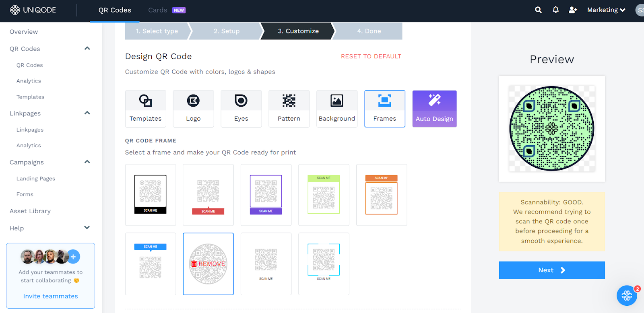Switch to the QR Codes top tab

(x=115, y=10)
